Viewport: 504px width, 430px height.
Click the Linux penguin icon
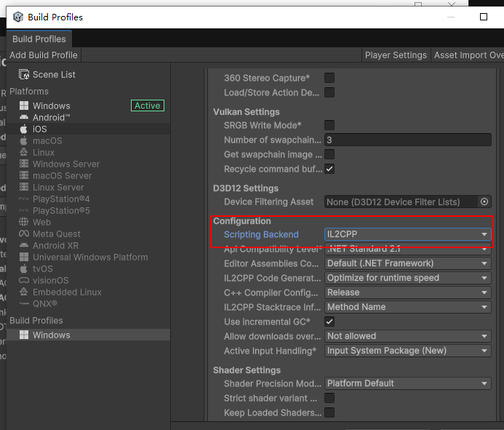pos(24,152)
